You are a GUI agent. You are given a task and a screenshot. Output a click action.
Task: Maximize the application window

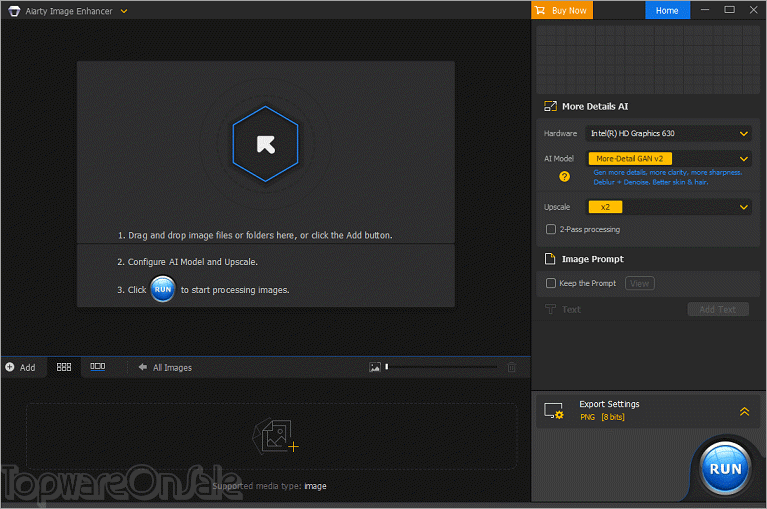point(729,10)
